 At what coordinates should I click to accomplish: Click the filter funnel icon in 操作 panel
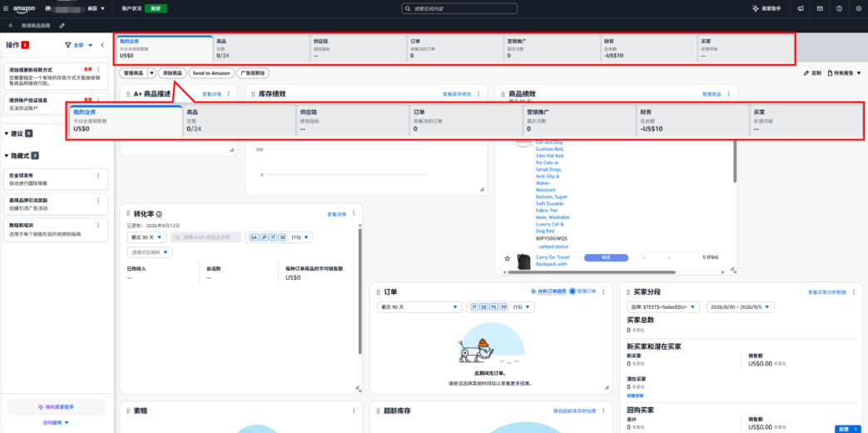(x=68, y=45)
